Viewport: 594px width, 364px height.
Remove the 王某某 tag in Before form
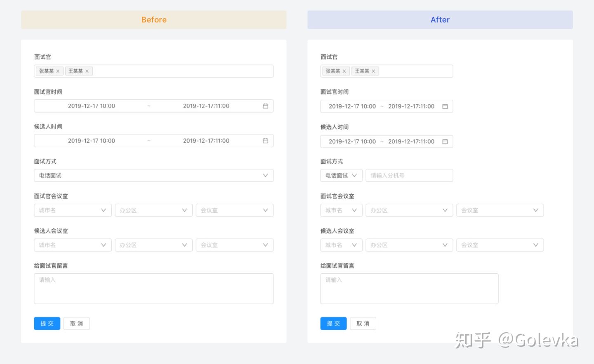pos(87,71)
